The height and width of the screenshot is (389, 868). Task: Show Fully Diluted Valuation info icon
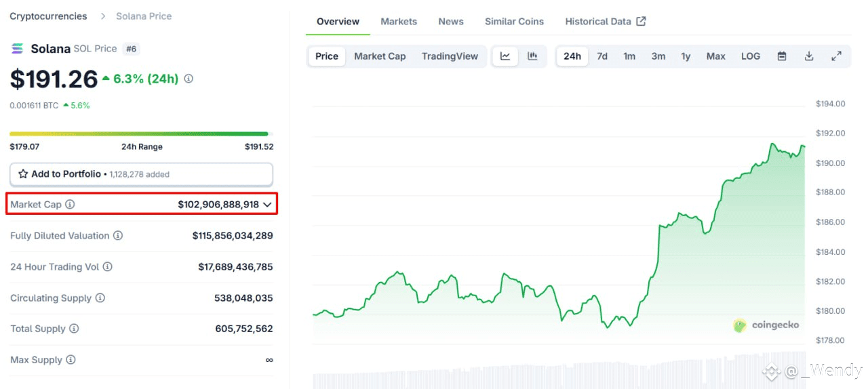(118, 236)
